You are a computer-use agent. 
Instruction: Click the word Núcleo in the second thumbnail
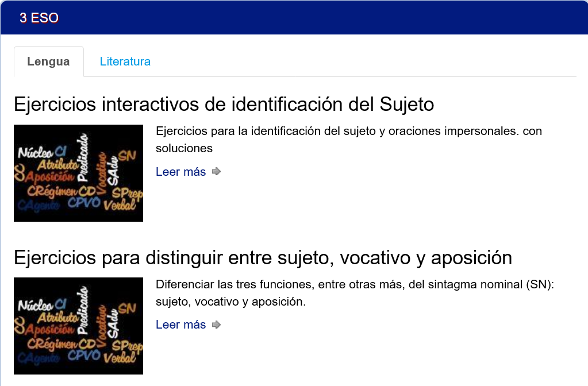tap(36, 306)
